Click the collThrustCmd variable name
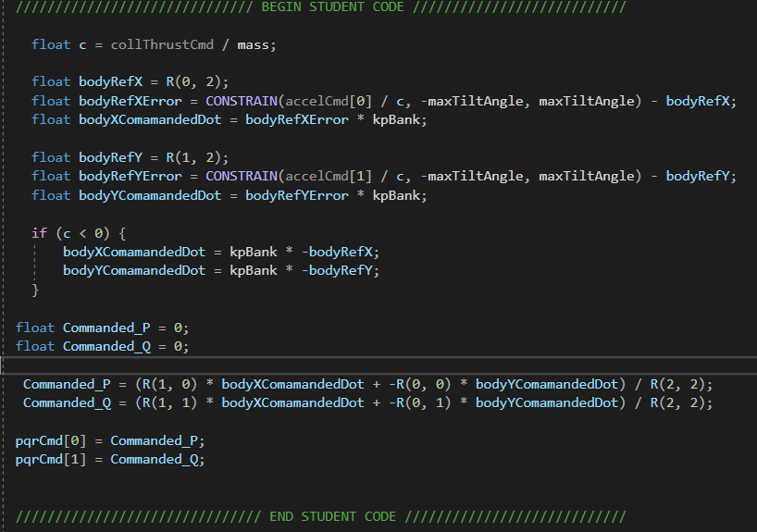This screenshot has height=532, width=757. point(162,45)
